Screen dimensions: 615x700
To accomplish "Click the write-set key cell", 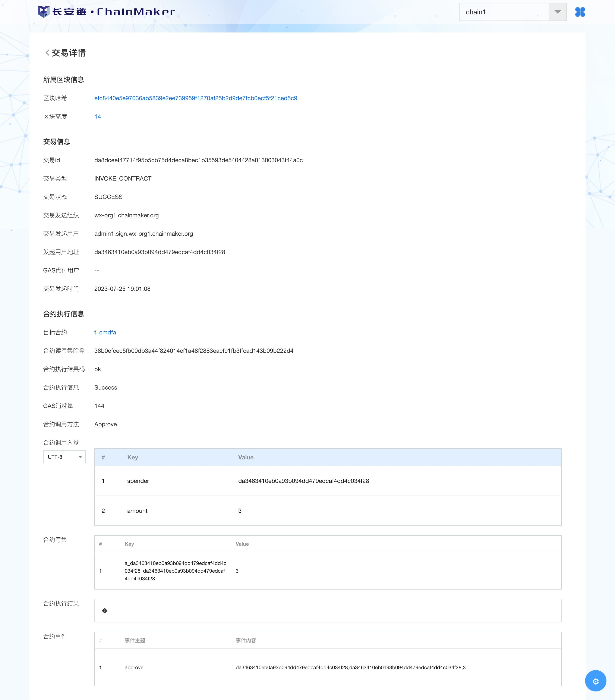I will pyautogui.click(x=175, y=571).
